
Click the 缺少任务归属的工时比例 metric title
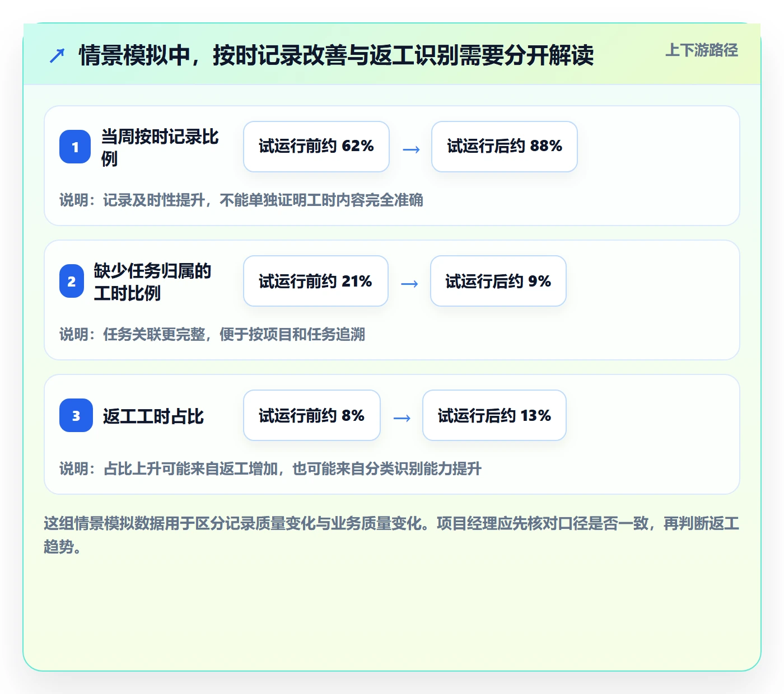coord(152,282)
